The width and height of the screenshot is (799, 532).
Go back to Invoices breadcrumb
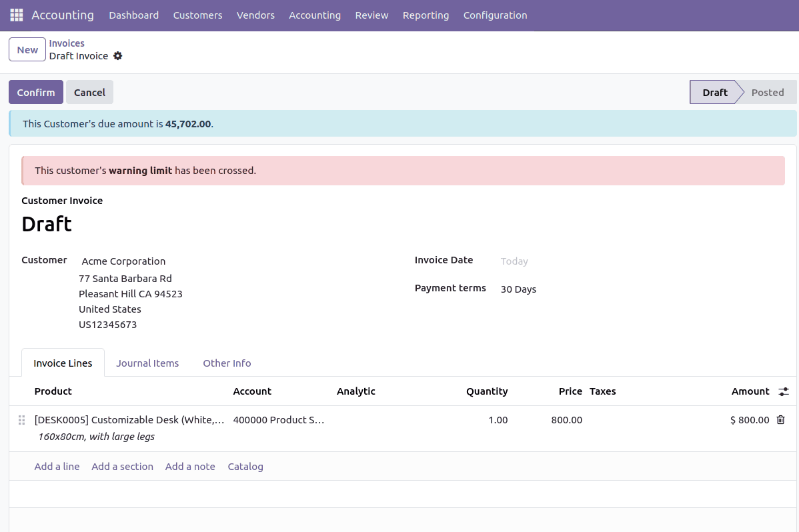[x=67, y=43]
